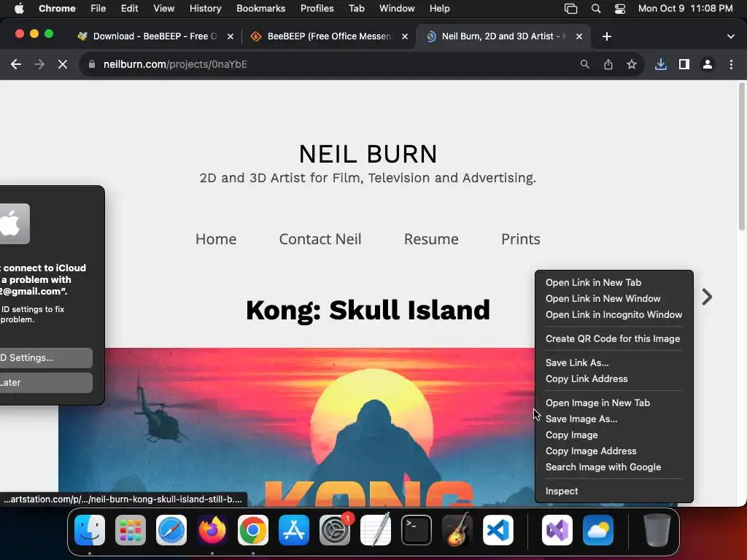Choose Open Link in New Tab
This screenshot has width=747, height=560.
pyautogui.click(x=614, y=282)
